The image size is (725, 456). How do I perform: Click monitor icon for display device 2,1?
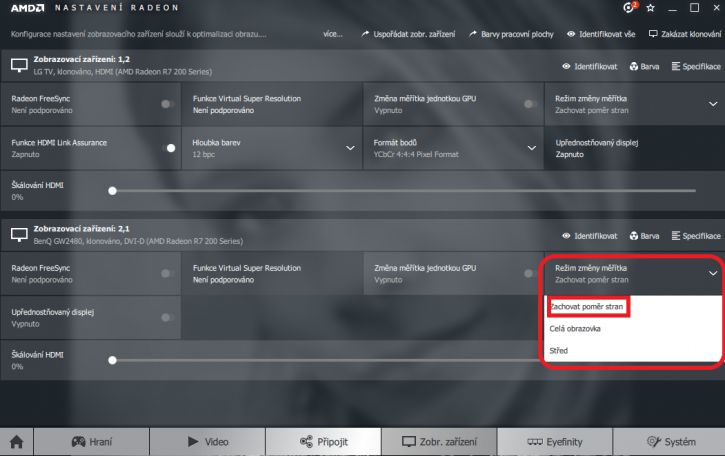point(19,234)
